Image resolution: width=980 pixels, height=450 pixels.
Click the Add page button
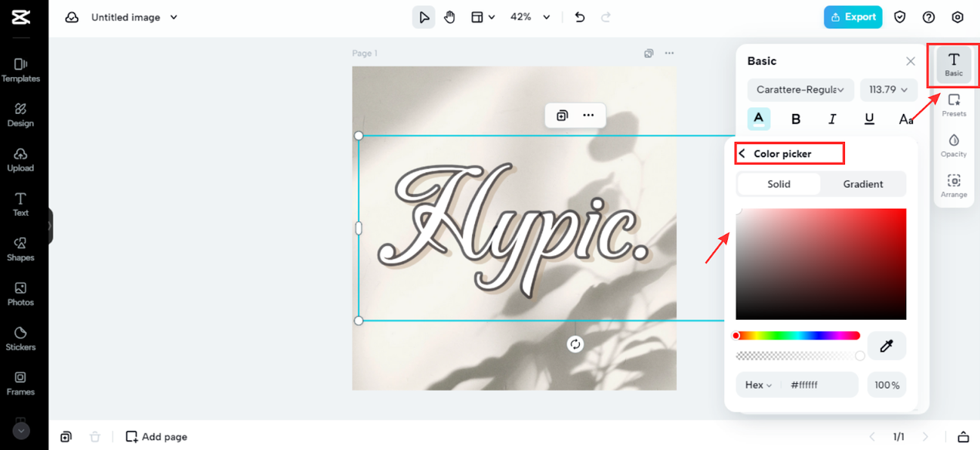click(157, 437)
